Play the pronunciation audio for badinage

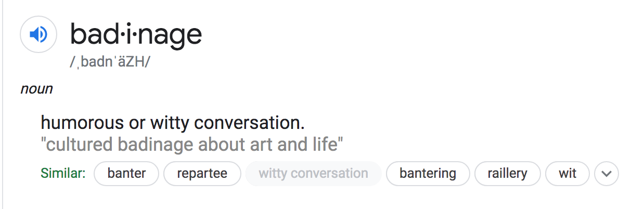coord(38,35)
